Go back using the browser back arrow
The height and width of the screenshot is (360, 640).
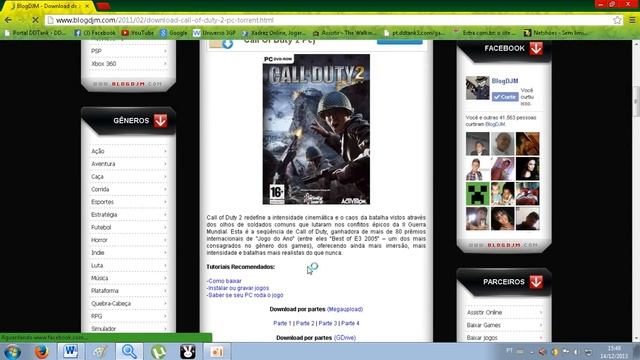(x=8, y=20)
